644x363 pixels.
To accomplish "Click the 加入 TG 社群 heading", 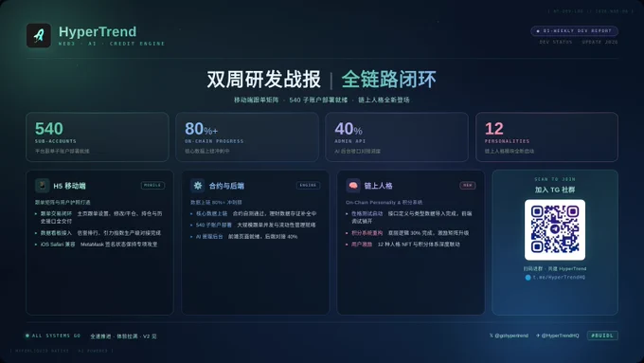I will pos(555,190).
